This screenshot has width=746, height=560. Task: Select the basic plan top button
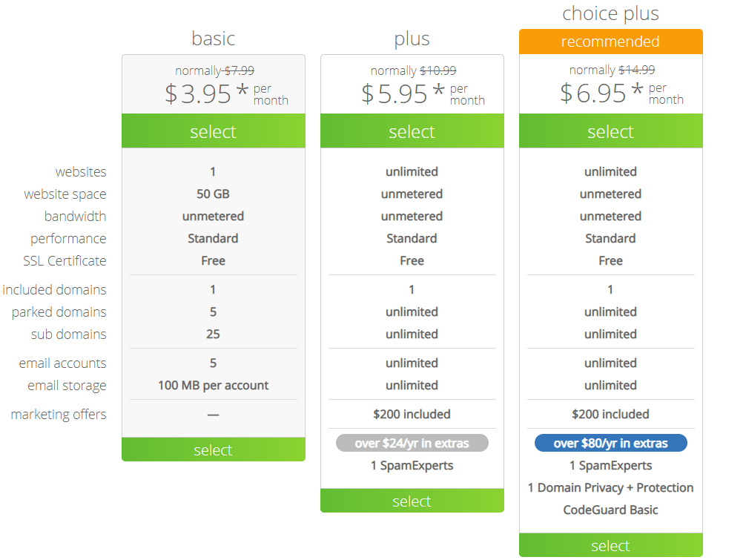(x=213, y=131)
